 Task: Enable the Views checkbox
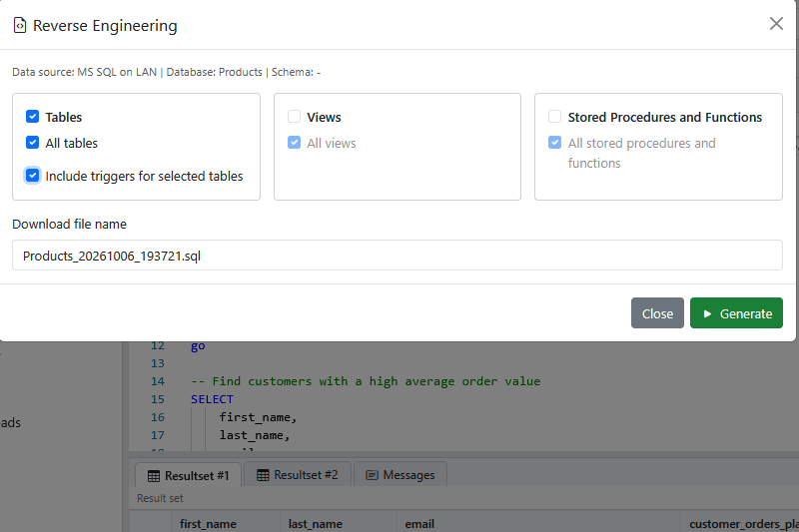pyautogui.click(x=294, y=117)
